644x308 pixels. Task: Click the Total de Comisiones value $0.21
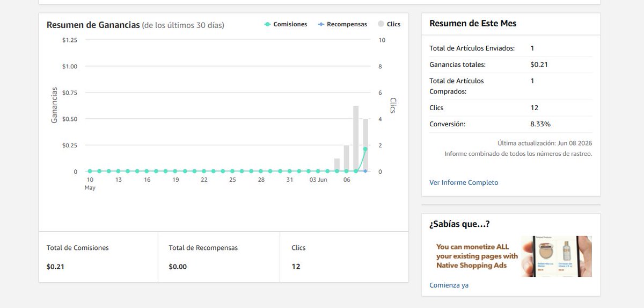click(x=55, y=267)
